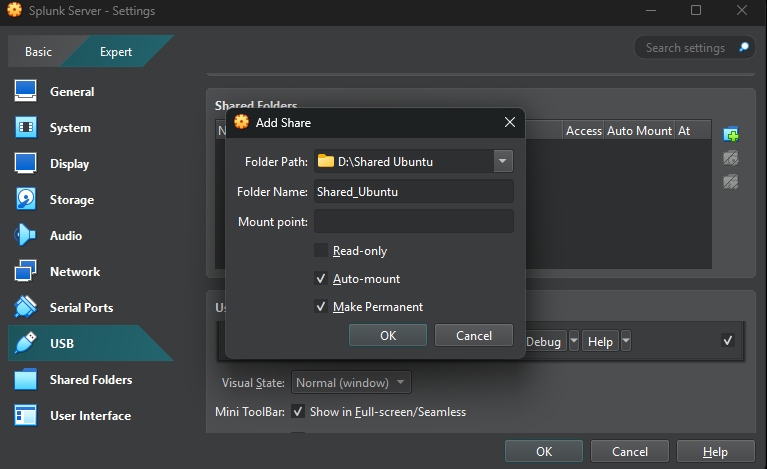Image resolution: width=767 pixels, height=469 pixels.
Task: Click the Storage disk icon
Action: (x=25, y=200)
